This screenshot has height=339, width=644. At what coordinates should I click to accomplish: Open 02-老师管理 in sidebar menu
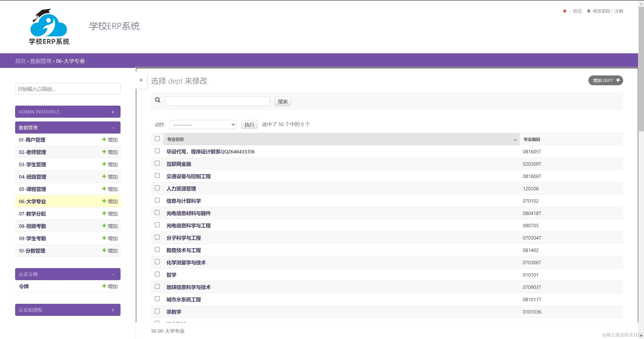pyautogui.click(x=32, y=152)
